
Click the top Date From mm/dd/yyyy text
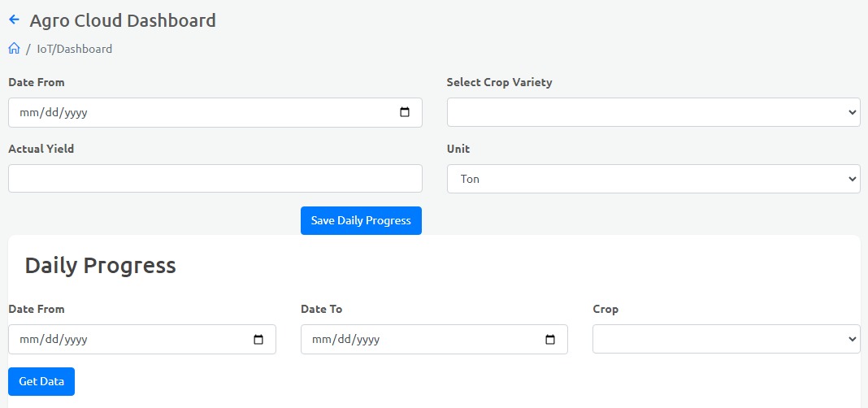pos(53,113)
